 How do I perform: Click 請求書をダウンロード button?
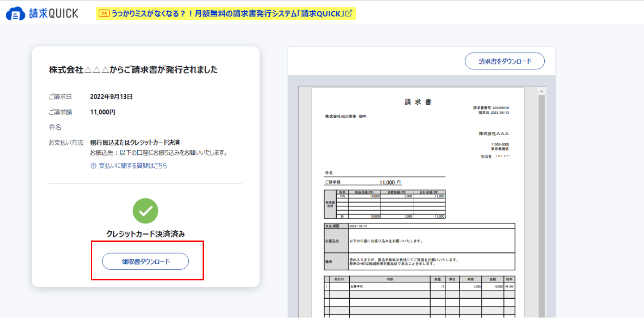[x=505, y=61]
